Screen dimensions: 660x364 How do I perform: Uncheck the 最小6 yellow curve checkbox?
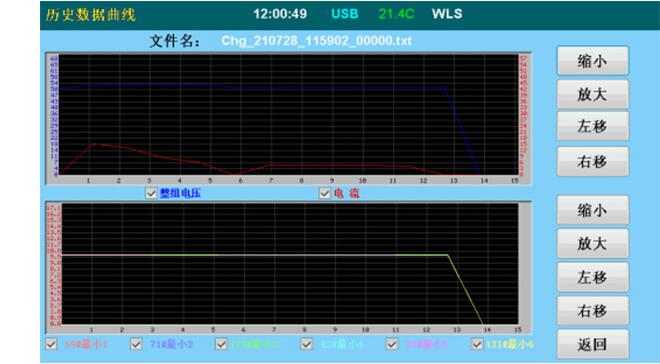click(x=477, y=344)
